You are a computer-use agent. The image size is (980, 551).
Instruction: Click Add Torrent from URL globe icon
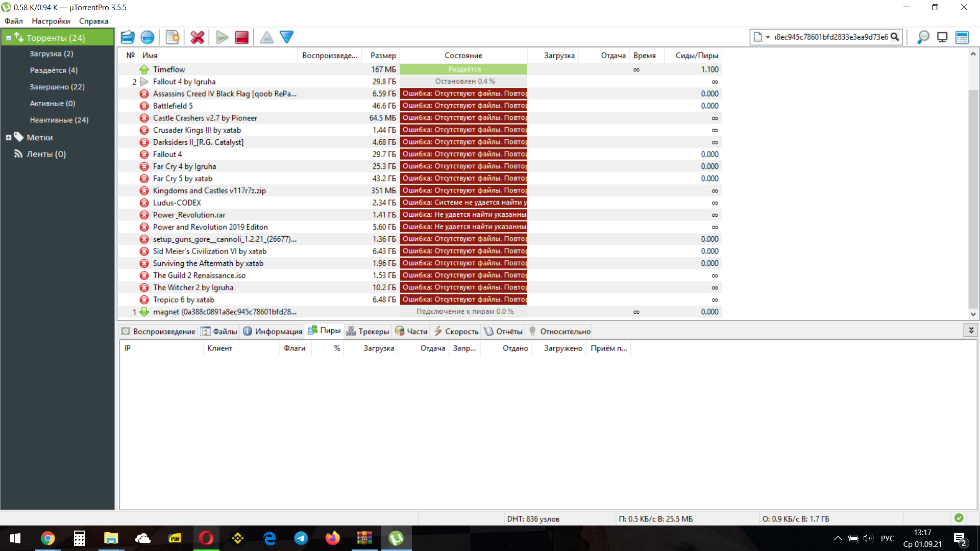click(148, 37)
